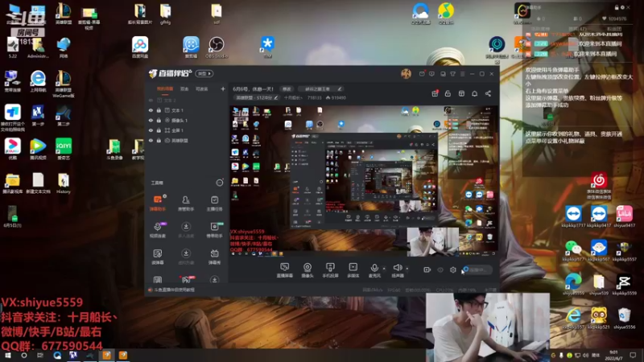This screenshot has height=362, width=644.
Task: Click the bell notification icon in 直播伴侣
Action: 474,93
